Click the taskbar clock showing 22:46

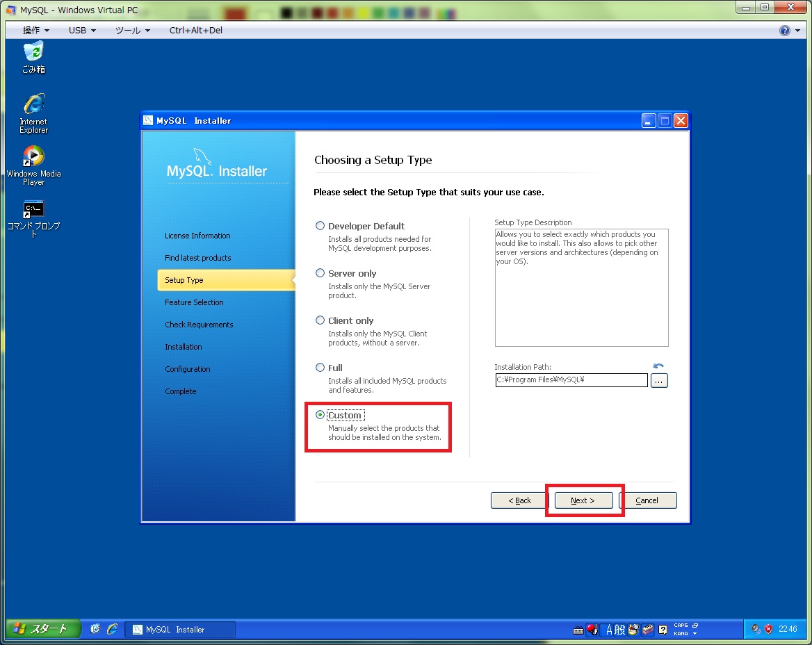coord(788,629)
